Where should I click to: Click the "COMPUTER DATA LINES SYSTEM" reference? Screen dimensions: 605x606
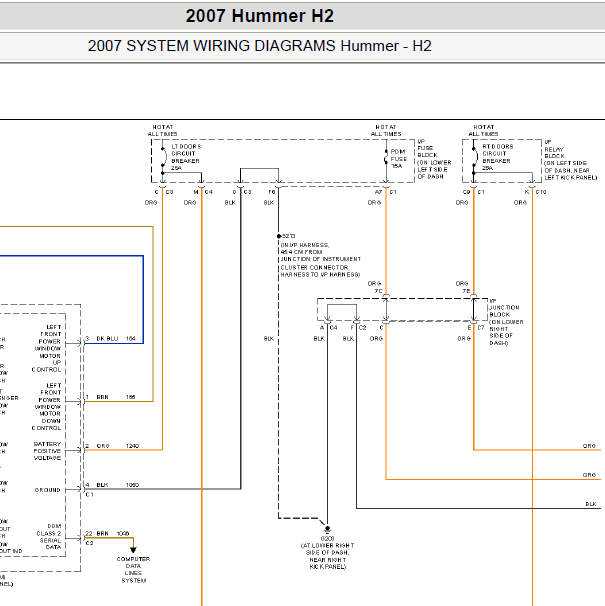pos(133,570)
